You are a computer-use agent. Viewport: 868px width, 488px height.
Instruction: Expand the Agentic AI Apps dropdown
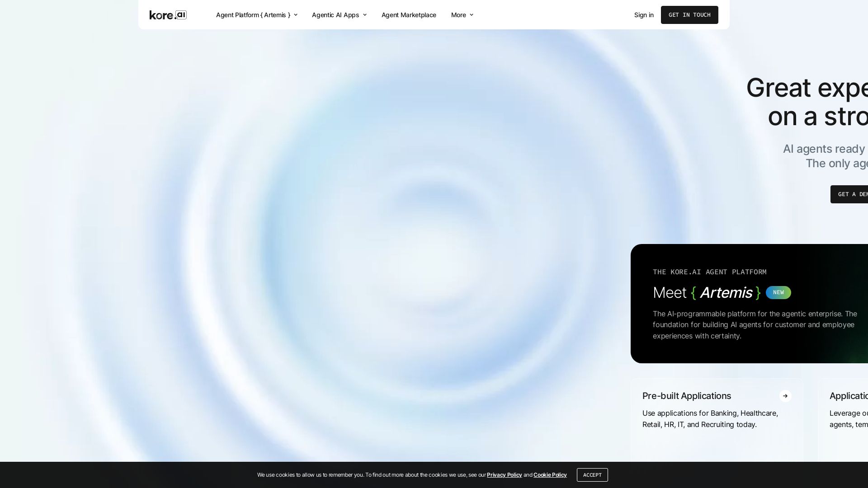[339, 15]
